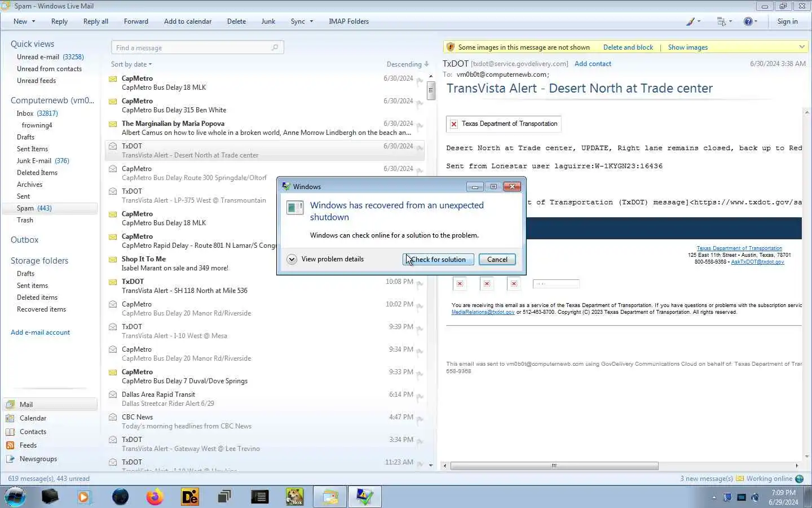
Task: Click the new messages envelope icon in status bar
Action: coord(740,479)
